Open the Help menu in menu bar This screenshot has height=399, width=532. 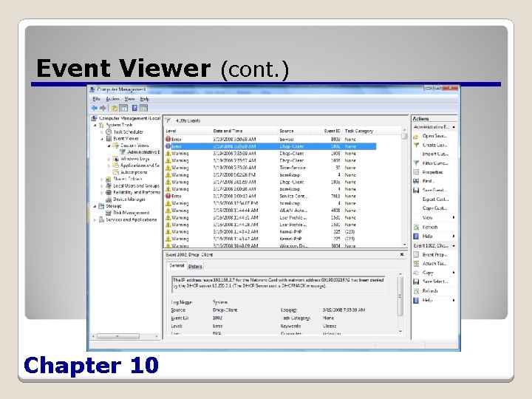click(145, 99)
